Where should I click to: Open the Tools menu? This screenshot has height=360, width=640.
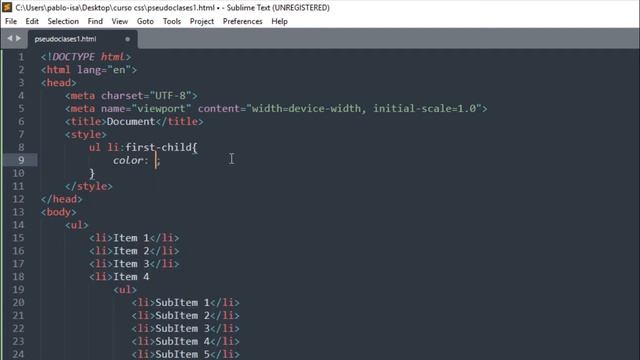(172, 21)
